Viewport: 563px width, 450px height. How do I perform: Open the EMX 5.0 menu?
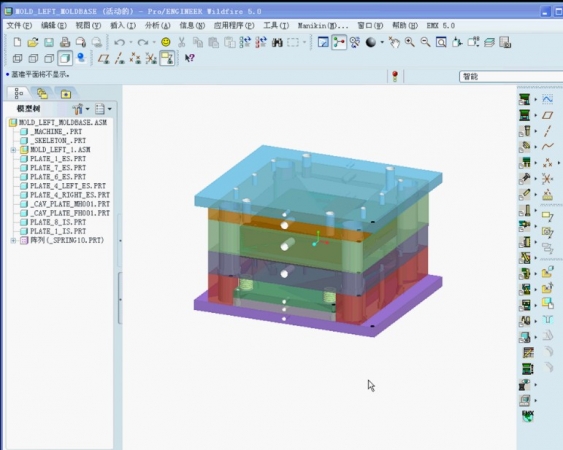[x=441, y=25]
